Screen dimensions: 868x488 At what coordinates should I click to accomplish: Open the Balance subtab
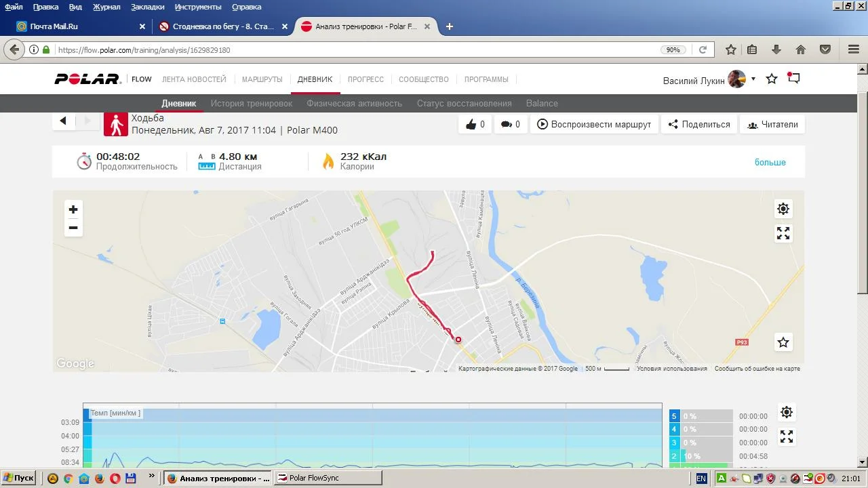coord(542,103)
